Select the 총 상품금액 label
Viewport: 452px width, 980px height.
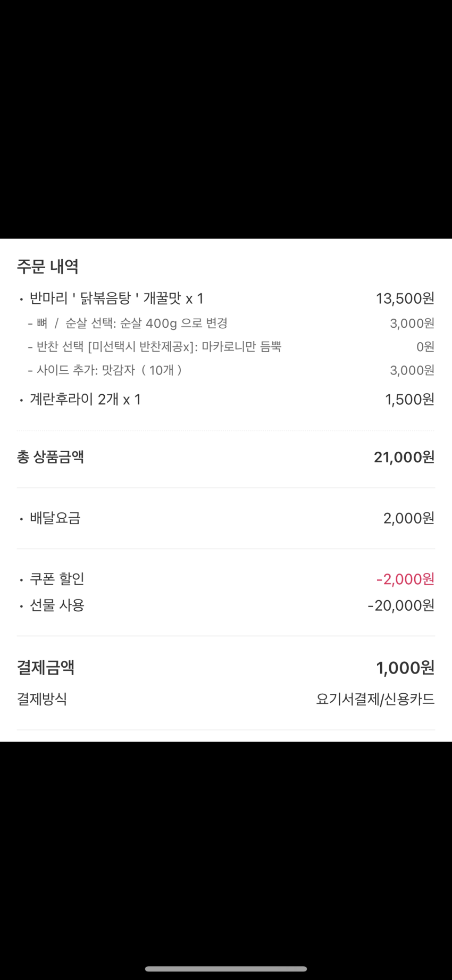pos(51,457)
